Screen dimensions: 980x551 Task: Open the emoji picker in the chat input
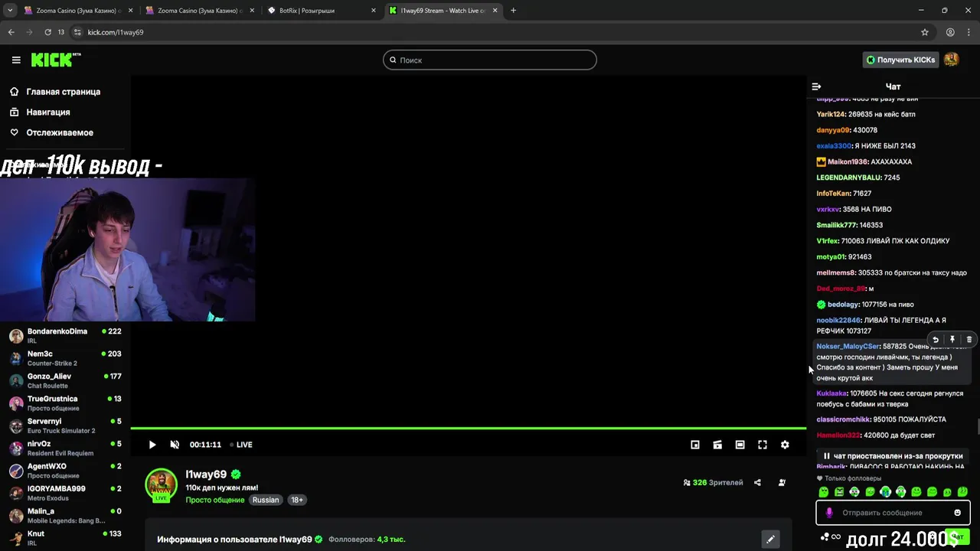(x=957, y=513)
